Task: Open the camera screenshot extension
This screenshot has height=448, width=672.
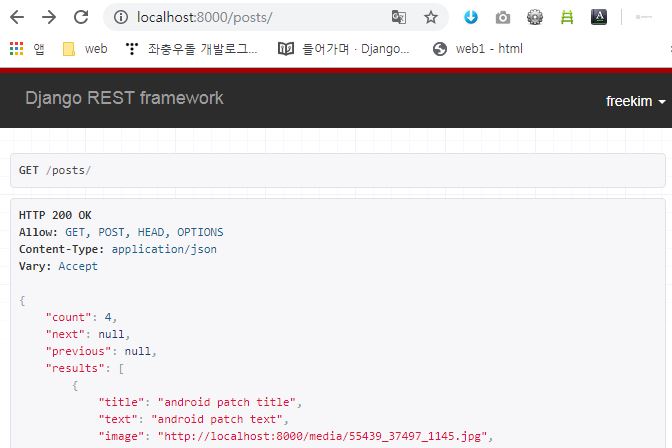Action: pyautogui.click(x=503, y=18)
